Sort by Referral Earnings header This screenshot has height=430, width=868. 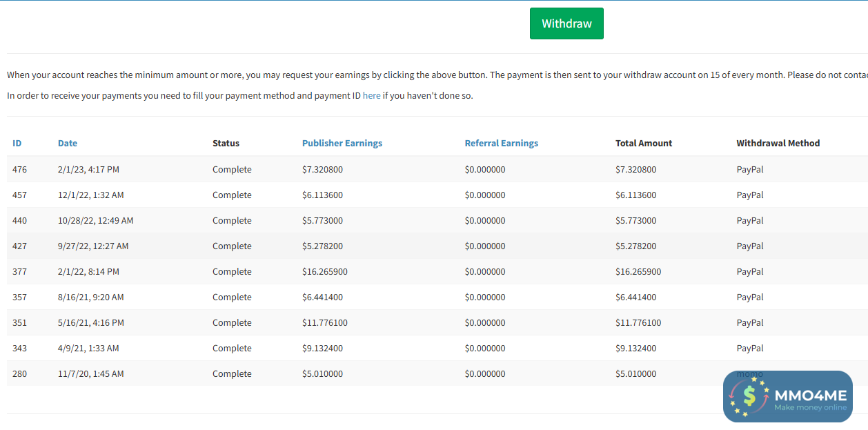pos(501,144)
